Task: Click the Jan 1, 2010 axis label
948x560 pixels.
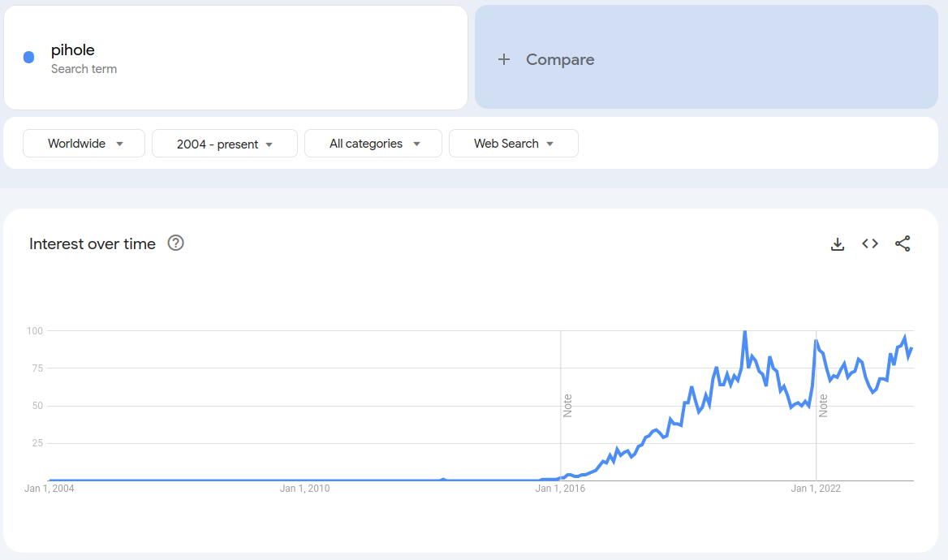Action: pyautogui.click(x=304, y=489)
